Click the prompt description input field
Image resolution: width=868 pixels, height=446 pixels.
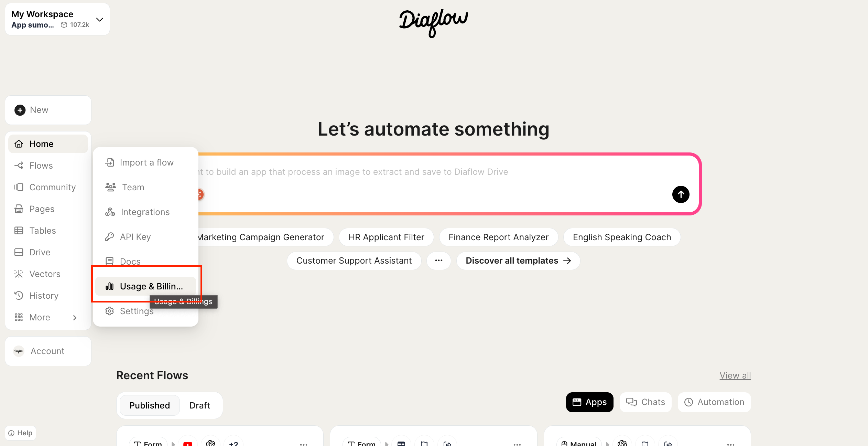(413, 172)
